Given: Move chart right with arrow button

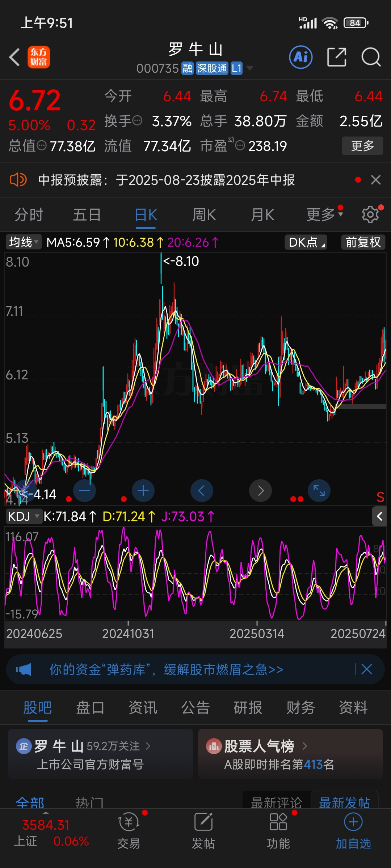Looking at the screenshot, I should (260, 491).
